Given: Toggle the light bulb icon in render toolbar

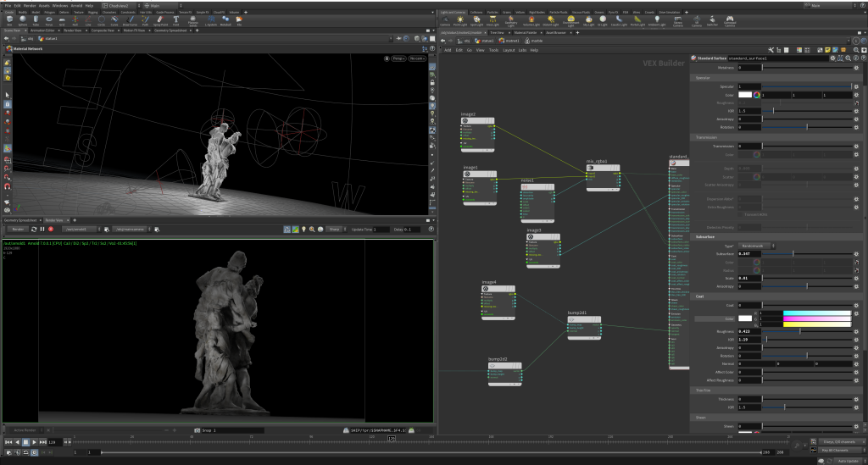Looking at the screenshot, I should tap(303, 229).
